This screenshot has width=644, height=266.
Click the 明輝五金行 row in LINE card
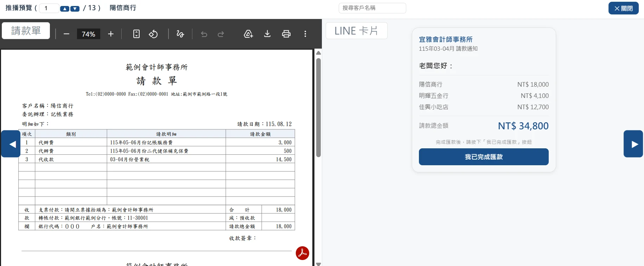[x=484, y=96]
